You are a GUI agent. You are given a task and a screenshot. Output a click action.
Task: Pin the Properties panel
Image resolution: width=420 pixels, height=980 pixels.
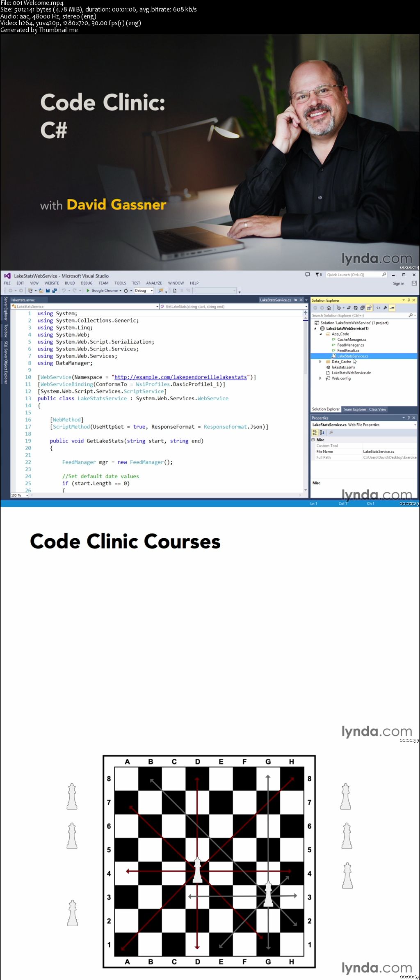click(409, 418)
